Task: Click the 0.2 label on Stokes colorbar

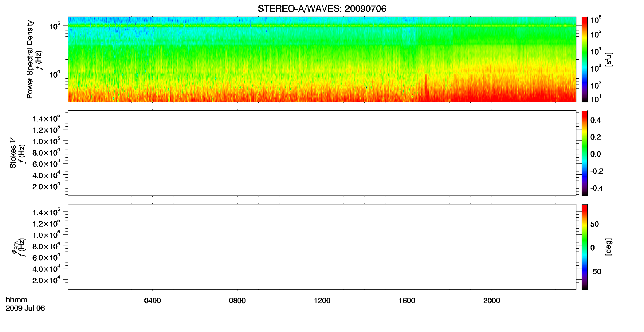Action: point(595,137)
